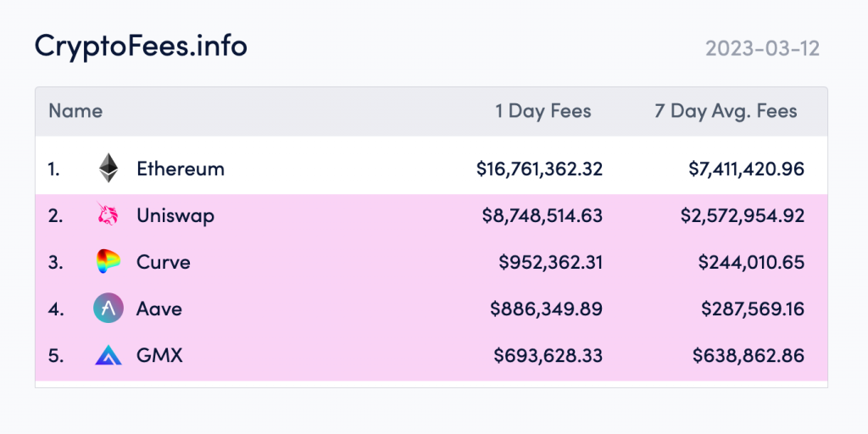Open the Ethereum protocol name
868x434 pixels.
[x=181, y=169]
